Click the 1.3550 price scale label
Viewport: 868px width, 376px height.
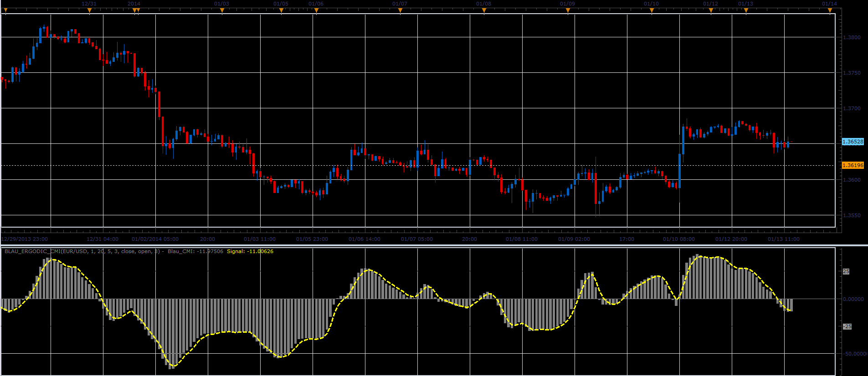(852, 215)
